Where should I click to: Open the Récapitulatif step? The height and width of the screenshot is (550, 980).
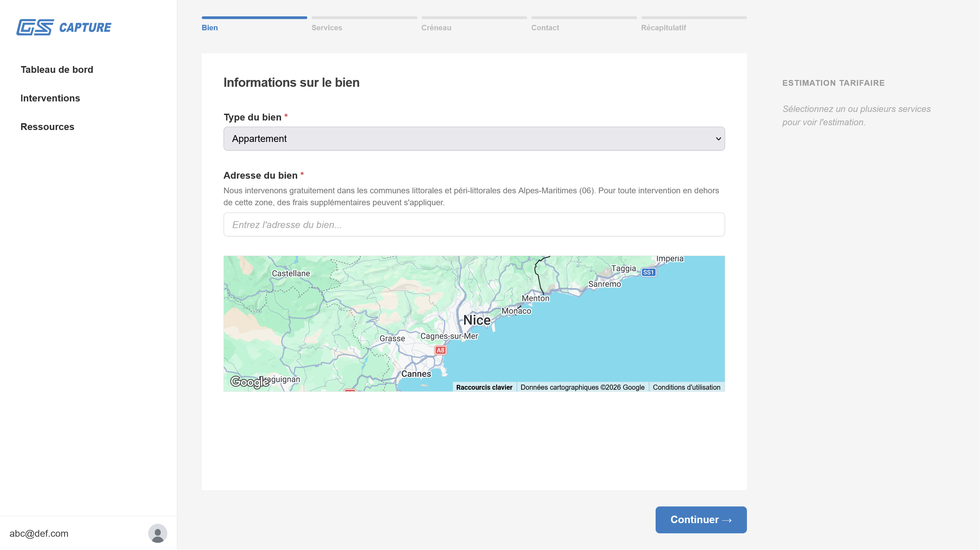663,27
